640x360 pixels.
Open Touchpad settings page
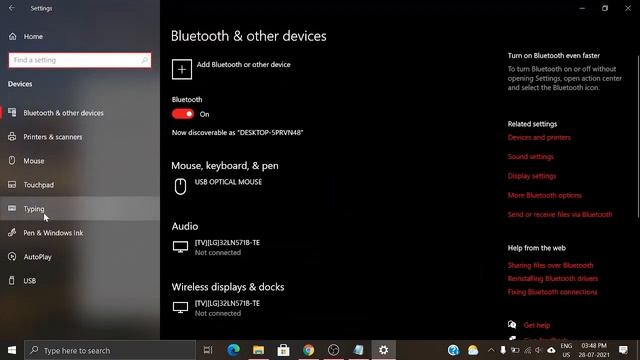80,185
